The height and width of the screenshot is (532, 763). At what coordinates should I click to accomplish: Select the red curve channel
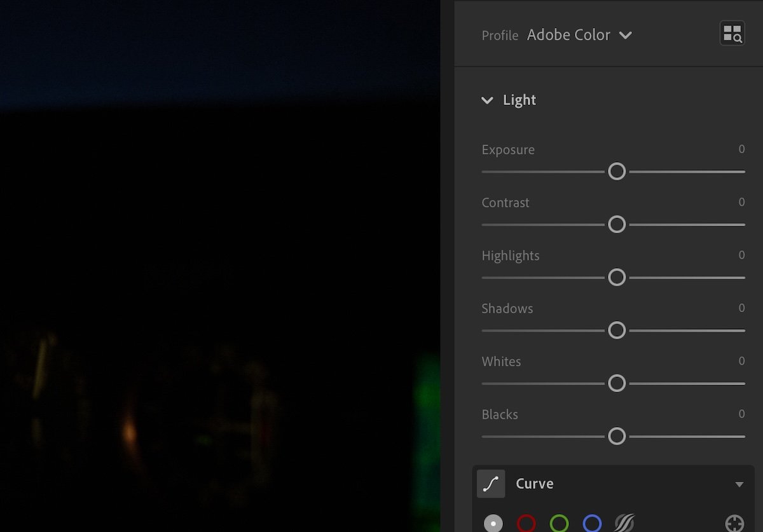526,522
